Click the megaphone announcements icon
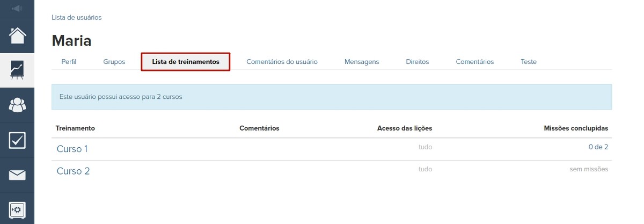 (17, 9)
